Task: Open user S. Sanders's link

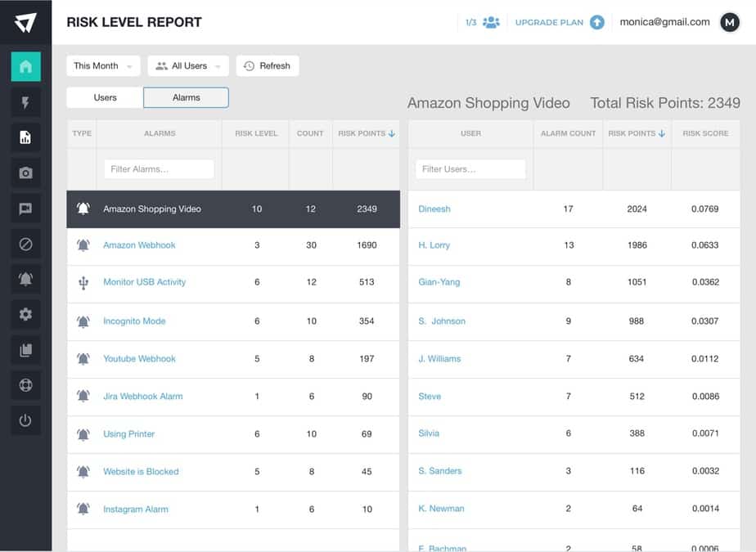Action: pyautogui.click(x=439, y=470)
